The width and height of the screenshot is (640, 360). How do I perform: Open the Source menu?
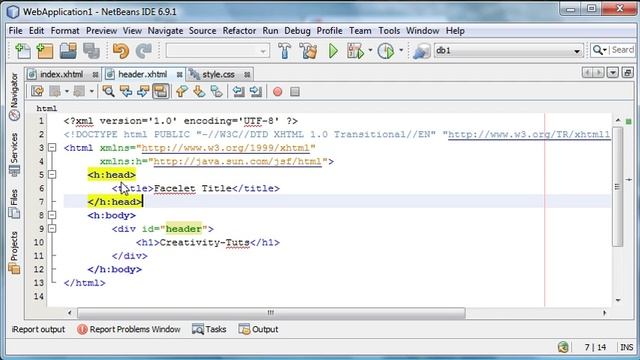[202, 31]
